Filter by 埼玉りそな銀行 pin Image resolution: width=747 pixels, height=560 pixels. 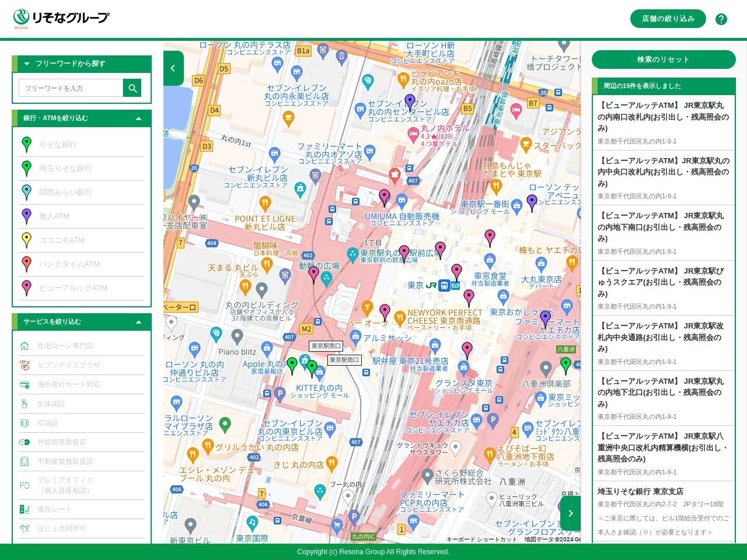pyautogui.click(x=82, y=169)
